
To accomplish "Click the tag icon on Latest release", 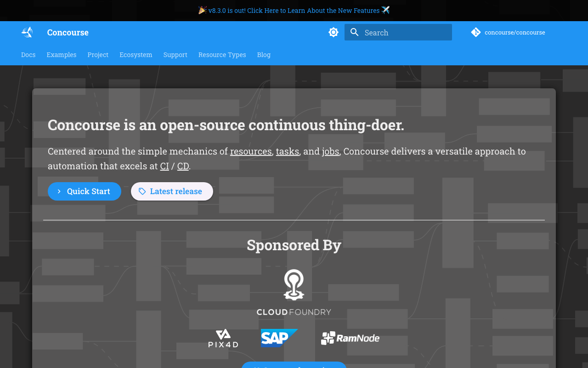I will click(x=142, y=191).
